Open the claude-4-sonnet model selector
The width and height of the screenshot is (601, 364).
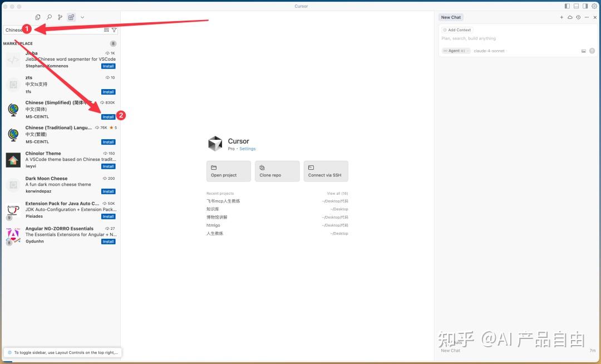click(490, 51)
